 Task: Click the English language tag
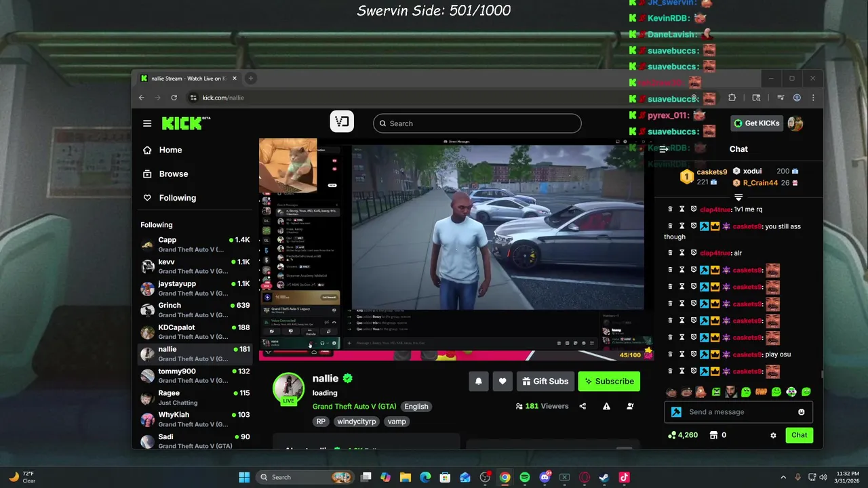coord(416,406)
